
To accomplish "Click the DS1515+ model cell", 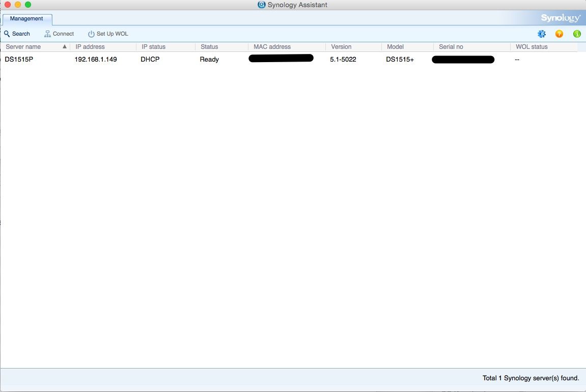I will tap(400, 60).
